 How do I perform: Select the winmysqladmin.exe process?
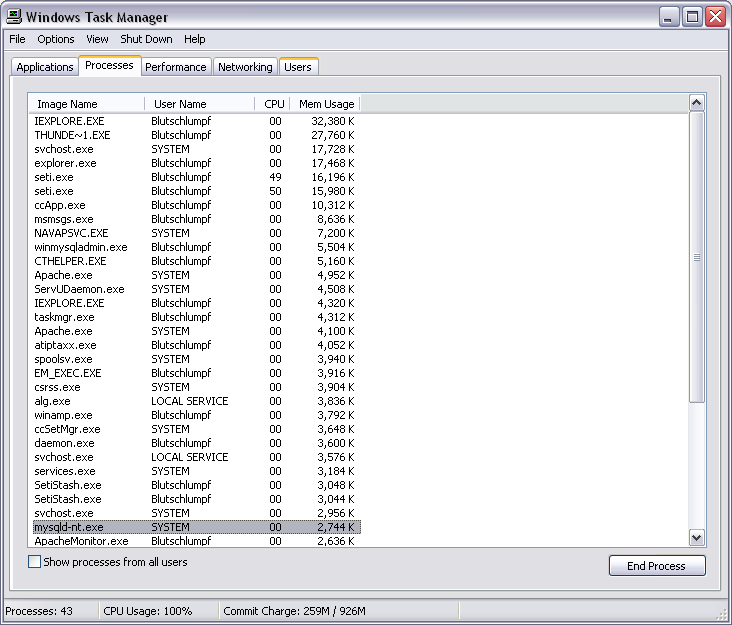196,247
